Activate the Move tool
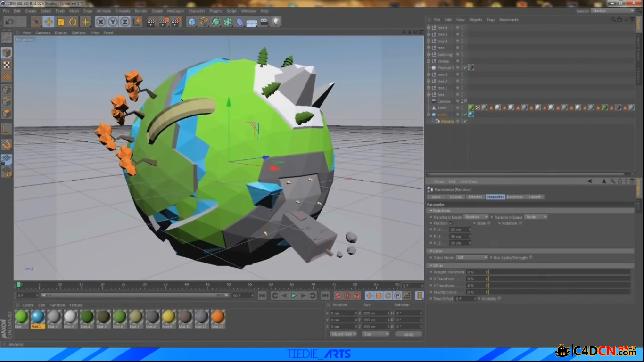 tap(49, 22)
